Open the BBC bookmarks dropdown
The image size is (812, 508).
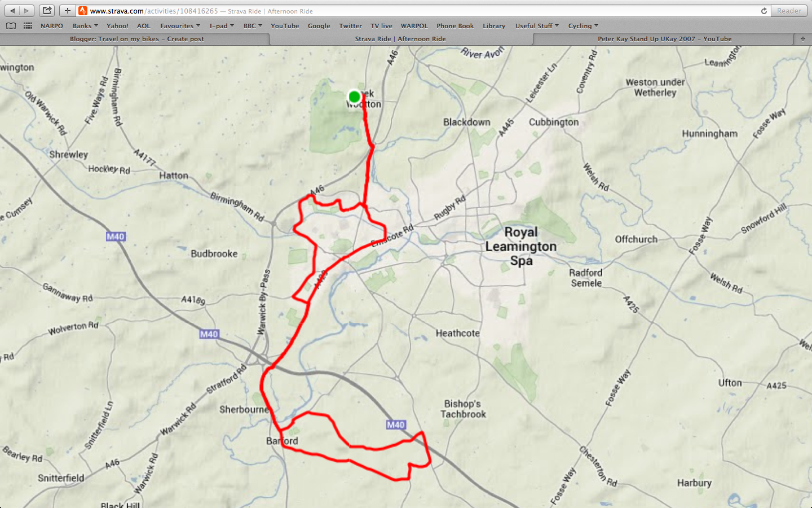[x=253, y=26]
